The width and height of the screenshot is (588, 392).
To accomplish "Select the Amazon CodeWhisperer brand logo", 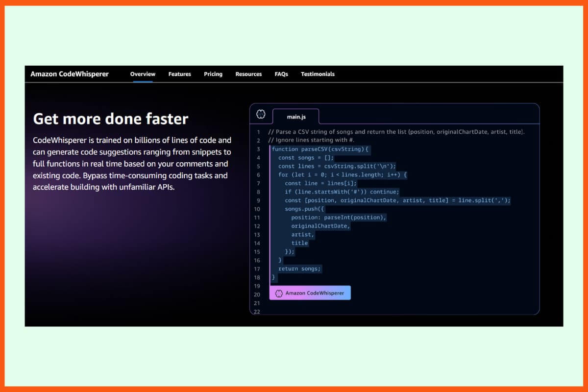I will 69,74.
